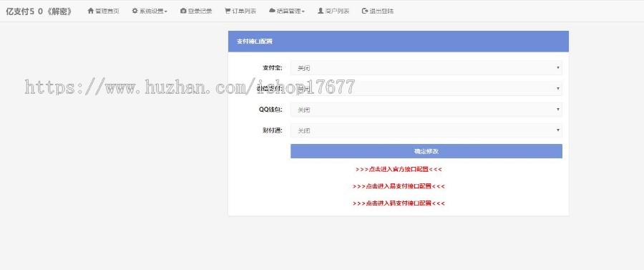Follow the 点击进入易支付接口配置 link

(x=399, y=186)
